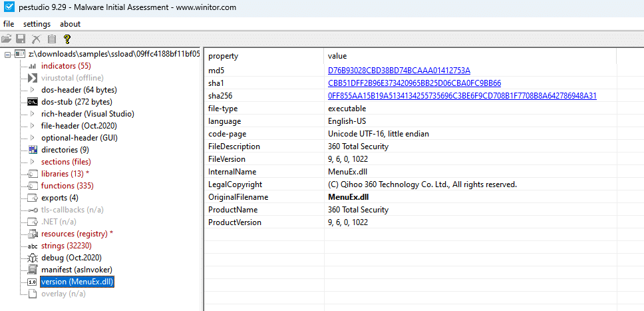This screenshot has width=644, height=311.
Task: Select manifest (asInvoker) tree item
Action: coord(77,270)
